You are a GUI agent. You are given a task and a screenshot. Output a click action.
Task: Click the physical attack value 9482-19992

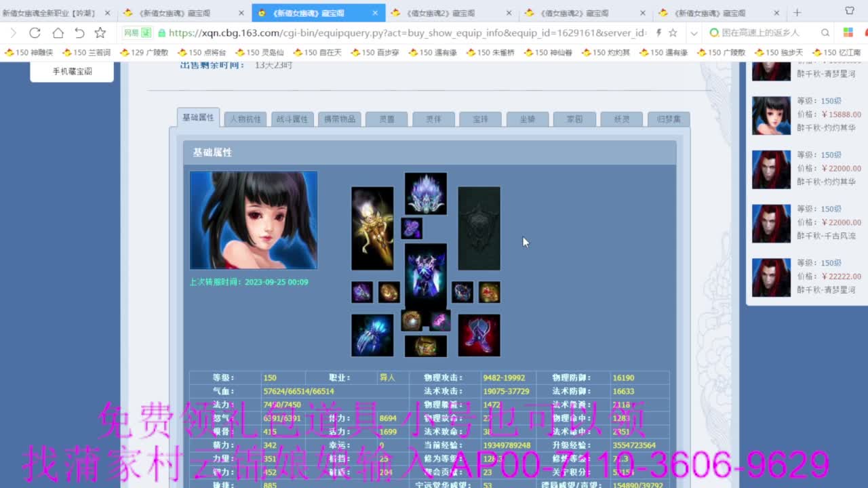[x=505, y=378]
